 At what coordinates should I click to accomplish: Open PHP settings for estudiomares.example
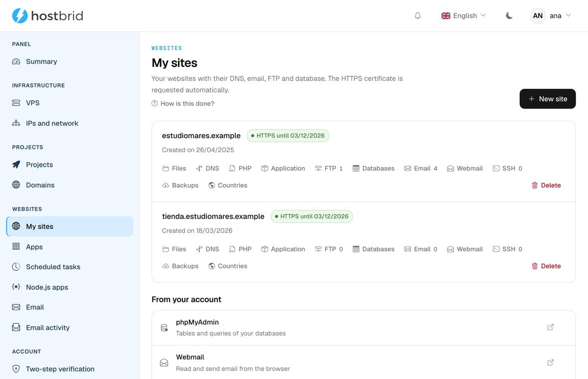tap(240, 169)
